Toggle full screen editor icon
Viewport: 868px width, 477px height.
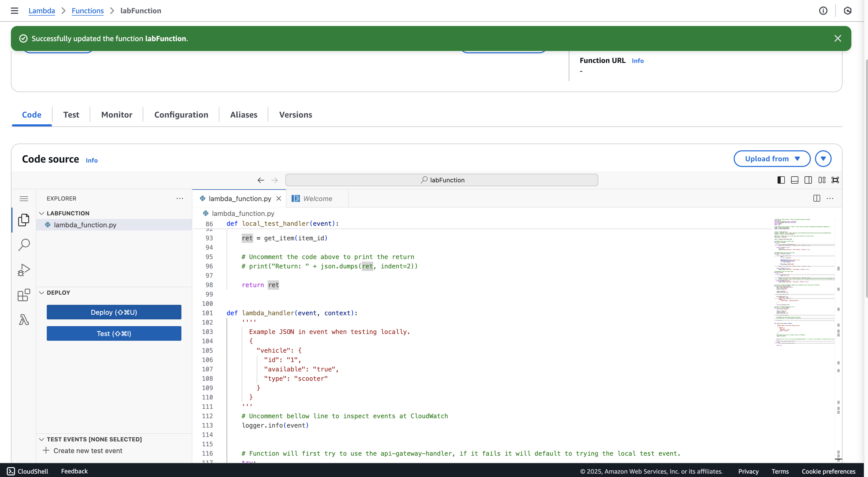point(835,180)
